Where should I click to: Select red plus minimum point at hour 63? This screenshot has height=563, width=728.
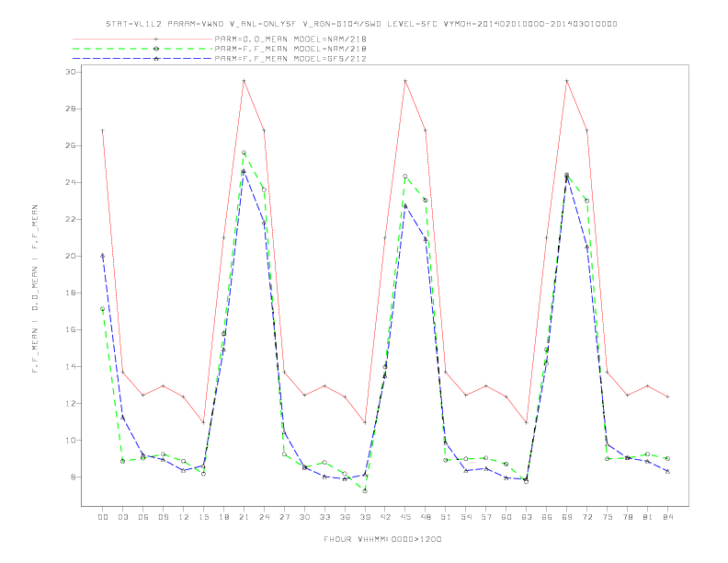pyautogui.click(x=526, y=422)
